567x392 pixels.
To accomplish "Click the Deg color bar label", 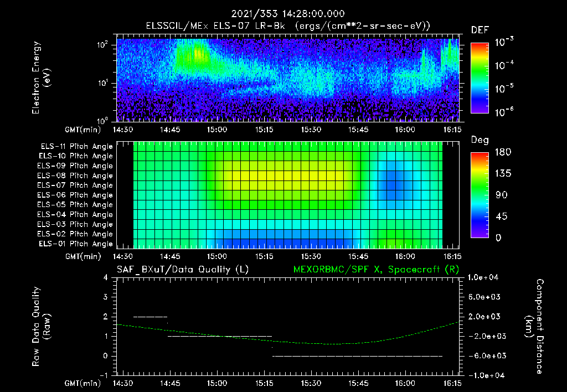I will [x=480, y=140].
